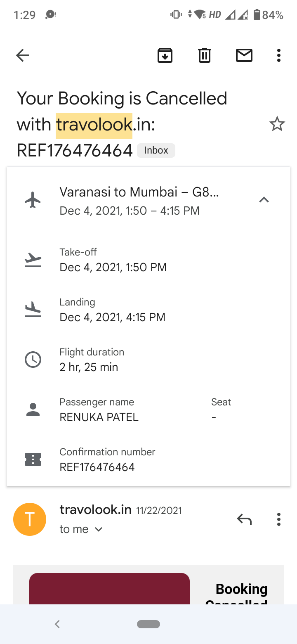Archive this email
Viewport: 297px width, 644px height.
[165, 55]
